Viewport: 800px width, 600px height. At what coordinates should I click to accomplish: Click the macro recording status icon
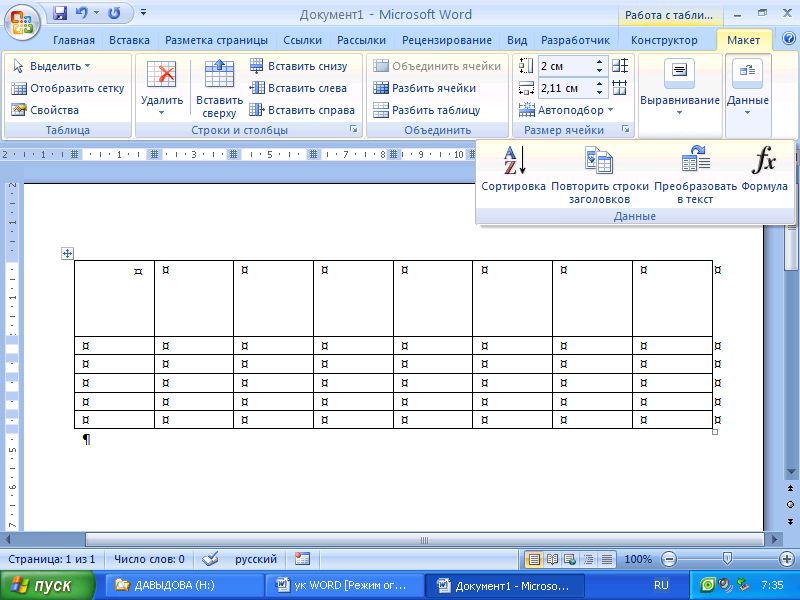pos(303,559)
